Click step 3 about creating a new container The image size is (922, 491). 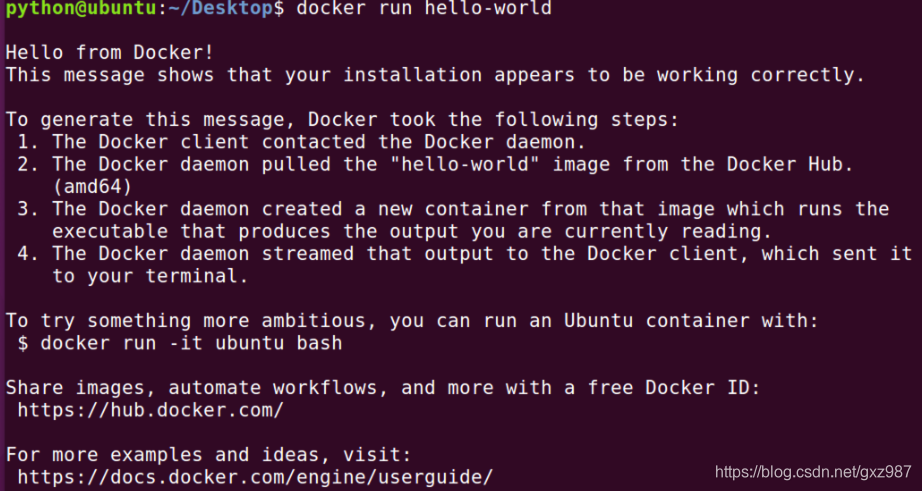click(453, 209)
